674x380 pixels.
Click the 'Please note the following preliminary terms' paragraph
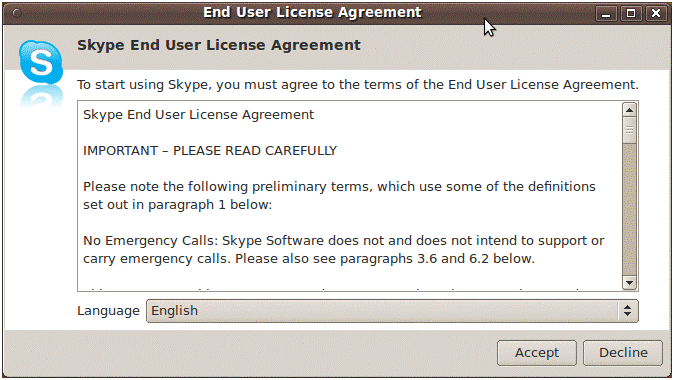click(339, 196)
